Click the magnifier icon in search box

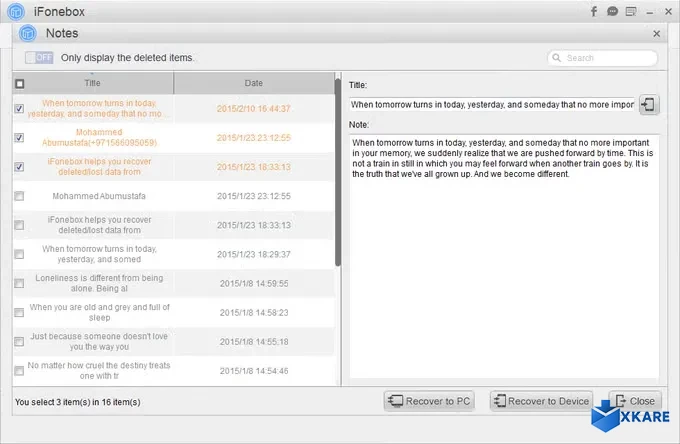(556, 58)
